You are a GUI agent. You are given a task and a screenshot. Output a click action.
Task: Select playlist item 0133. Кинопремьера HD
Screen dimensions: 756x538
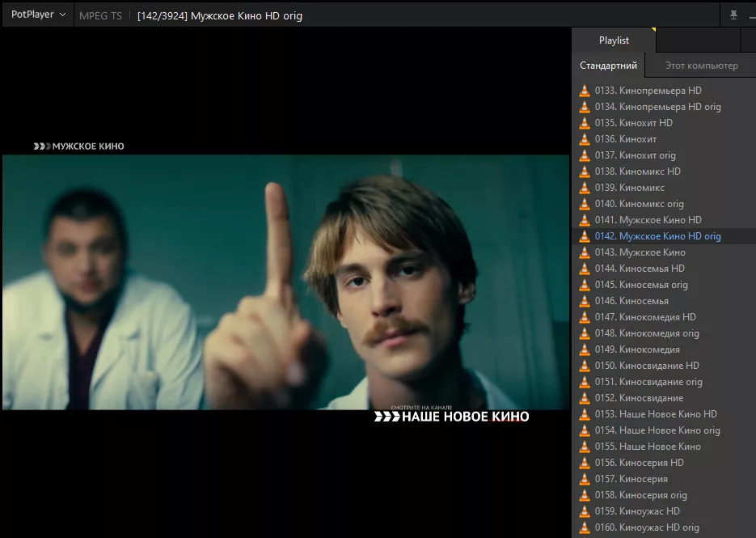pyautogui.click(x=664, y=91)
